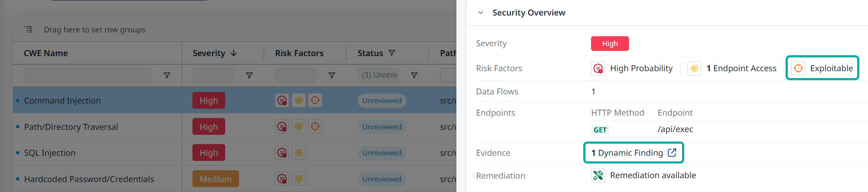Click the Status header filter icon

point(392,53)
